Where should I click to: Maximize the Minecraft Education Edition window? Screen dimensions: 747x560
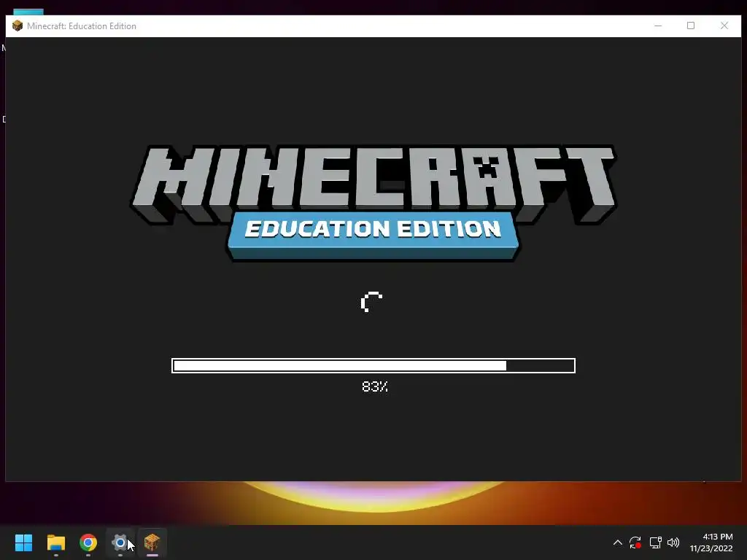click(691, 26)
